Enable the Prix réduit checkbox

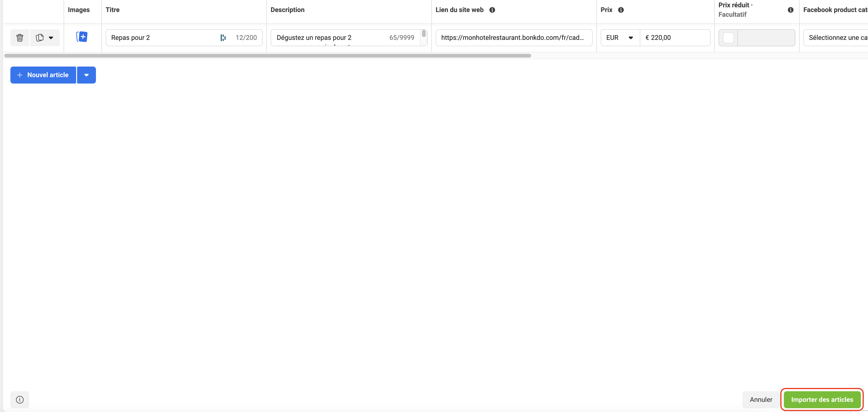click(728, 38)
